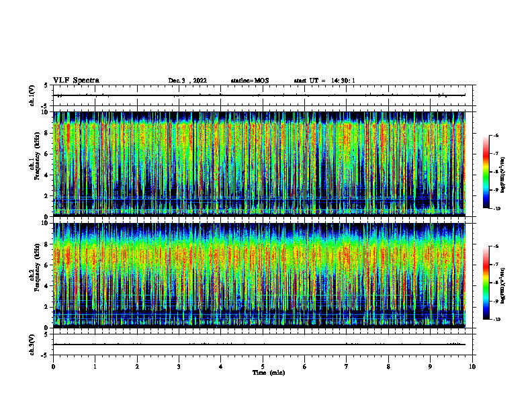Click the 8 kHz tick label on ch.2 spectrogram
The width and height of the screenshot is (532, 411).
[x=47, y=244]
